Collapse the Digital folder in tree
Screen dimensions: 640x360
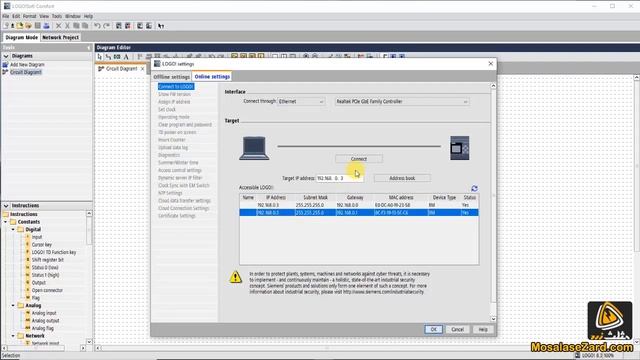[x=13, y=229]
